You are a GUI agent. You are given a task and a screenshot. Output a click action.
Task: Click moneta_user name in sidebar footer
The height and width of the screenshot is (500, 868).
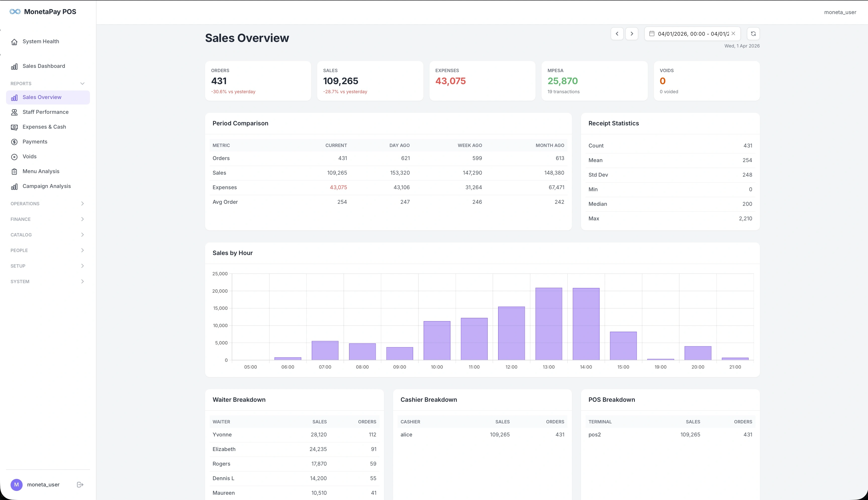pos(43,484)
